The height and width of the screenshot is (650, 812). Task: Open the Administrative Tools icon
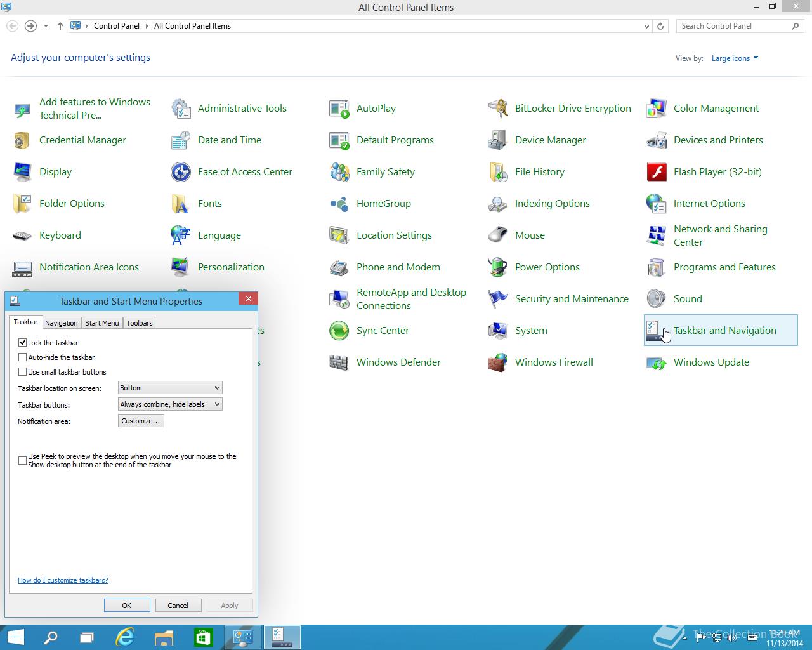coord(181,109)
